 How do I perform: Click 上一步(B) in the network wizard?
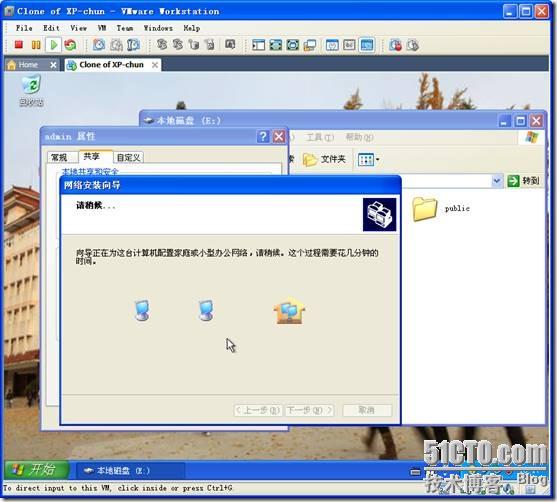coord(258,410)
